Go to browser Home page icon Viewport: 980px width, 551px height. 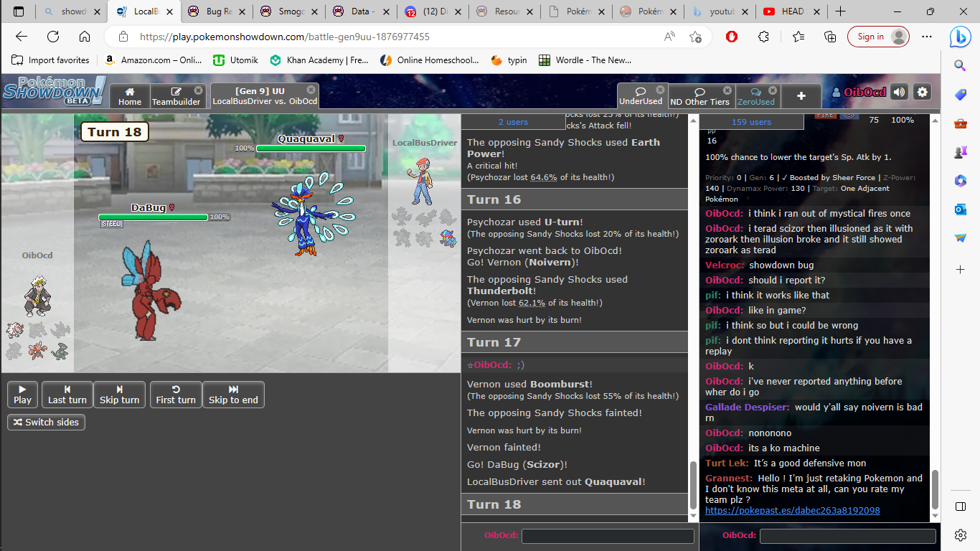85,37
